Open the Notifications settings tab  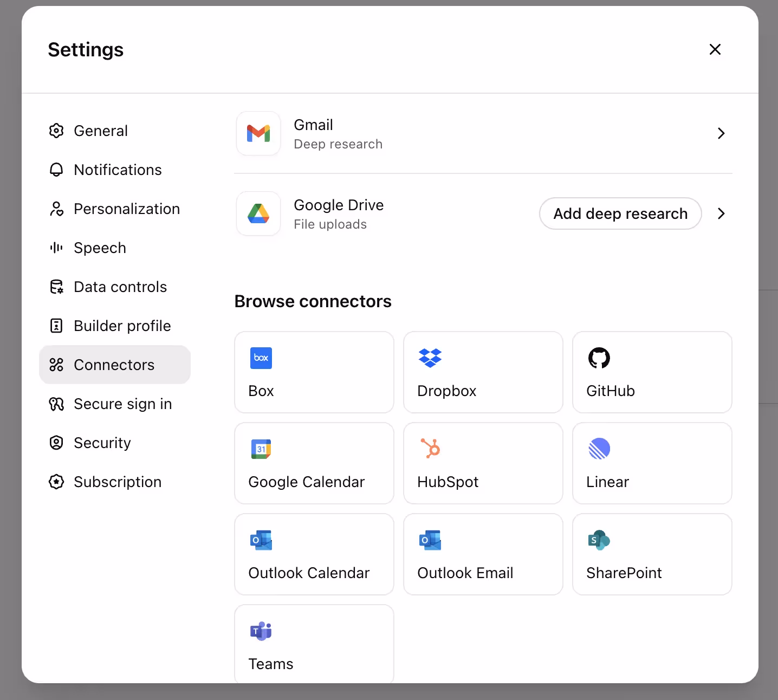pos(115,170)
